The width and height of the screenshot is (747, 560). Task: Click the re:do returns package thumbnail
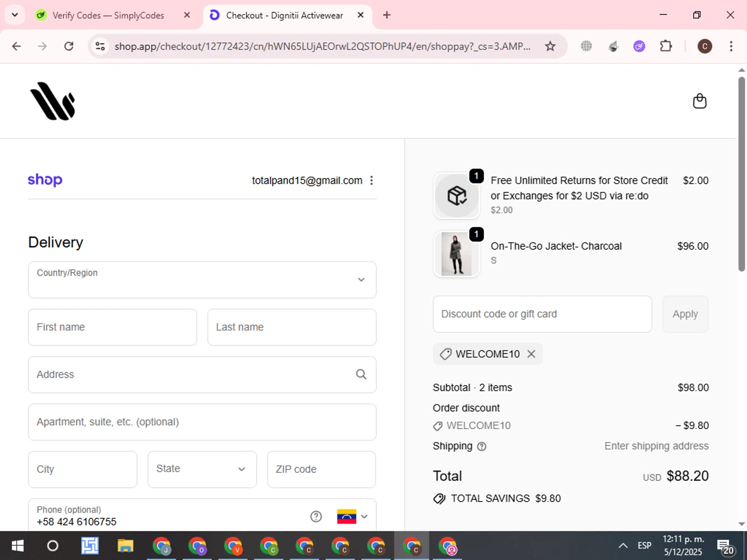point(457,196)
